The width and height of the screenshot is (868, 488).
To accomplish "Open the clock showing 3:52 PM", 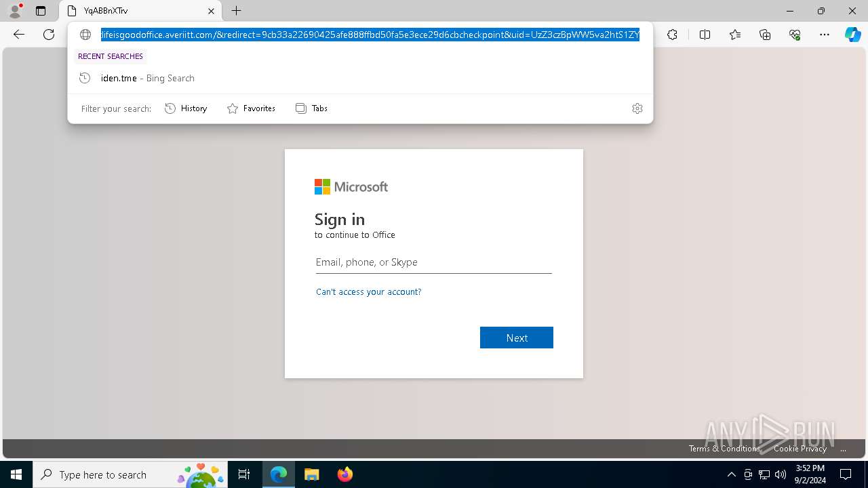I will 810,474.
